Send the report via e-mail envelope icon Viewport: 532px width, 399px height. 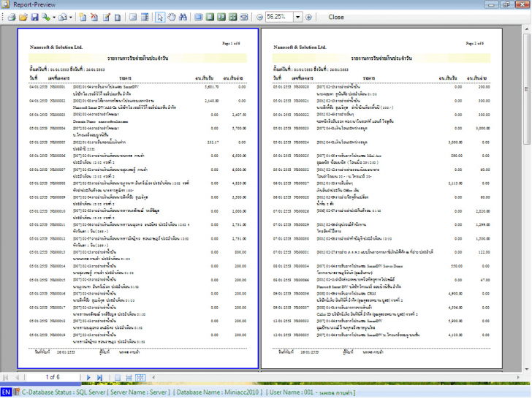[x=63, y=17]
